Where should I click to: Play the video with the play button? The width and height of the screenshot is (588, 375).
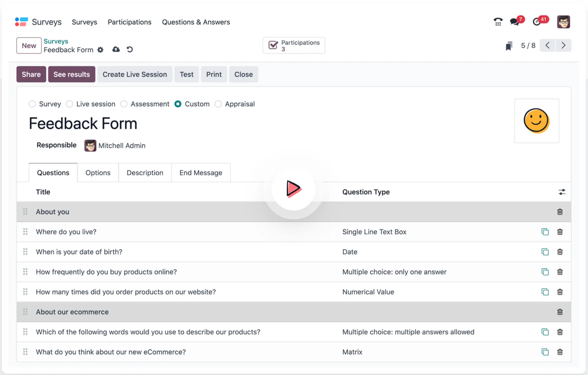click(x=294, y=189)
